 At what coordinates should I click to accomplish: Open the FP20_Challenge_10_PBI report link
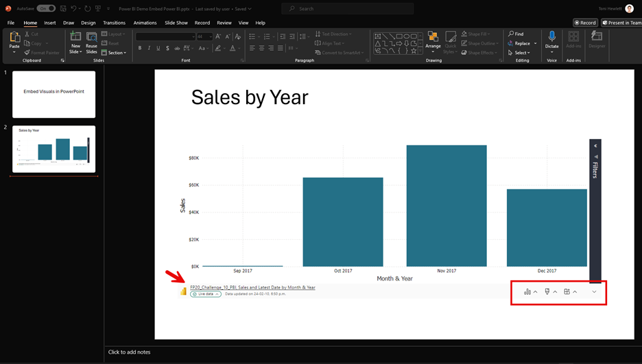tap(252, 287)
